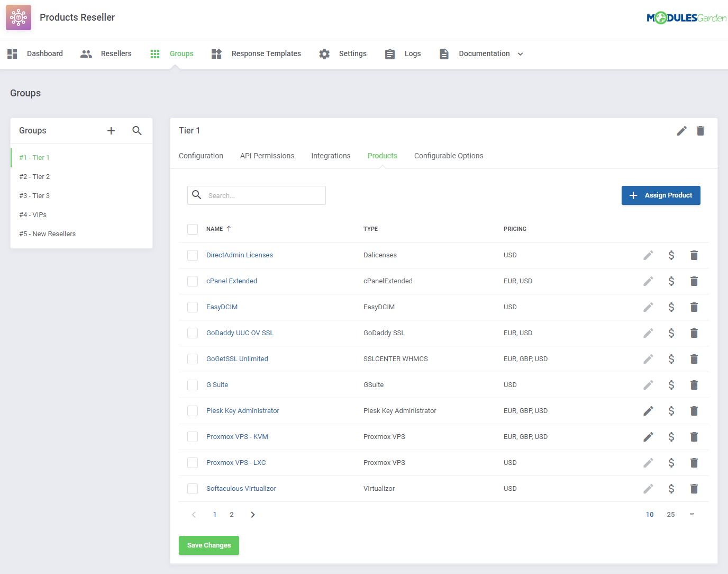Check the DirectAdmin Licenses checkbox
Viewport: 728px width, 574px height.
(193, 255)
